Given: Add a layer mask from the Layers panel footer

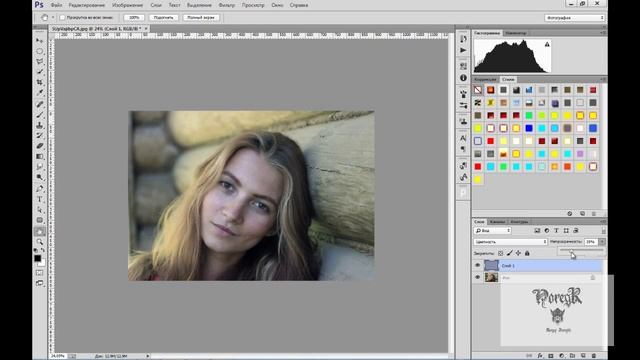Looking at the screenshot, I should 551,356.
